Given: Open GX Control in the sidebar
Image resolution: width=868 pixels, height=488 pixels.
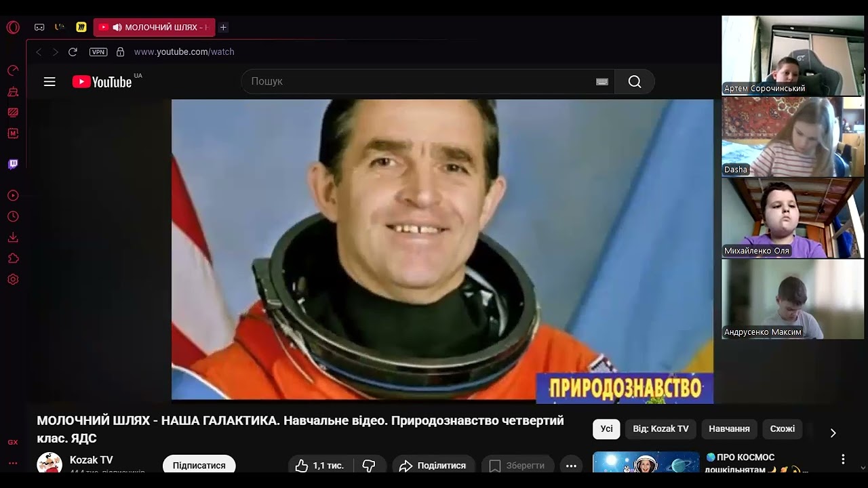Looking at the screenshot, I should pos(13,70).
